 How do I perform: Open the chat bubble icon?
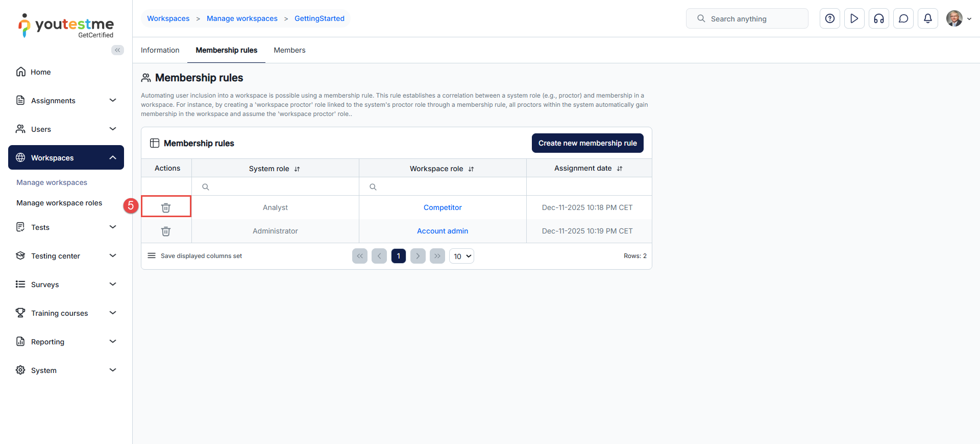coord(903,19)
